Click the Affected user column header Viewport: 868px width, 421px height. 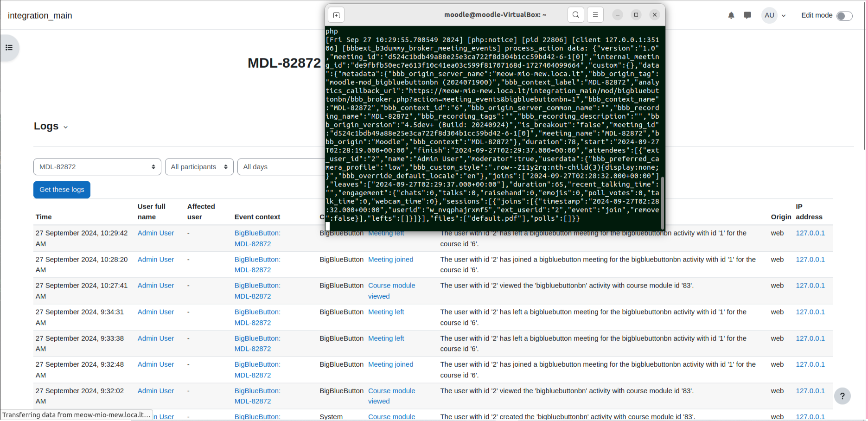click(201, 212)
